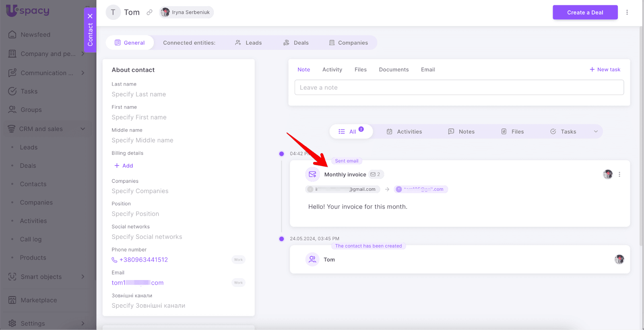
Task: Click the email thread count badge
Action: coord(376,174)
